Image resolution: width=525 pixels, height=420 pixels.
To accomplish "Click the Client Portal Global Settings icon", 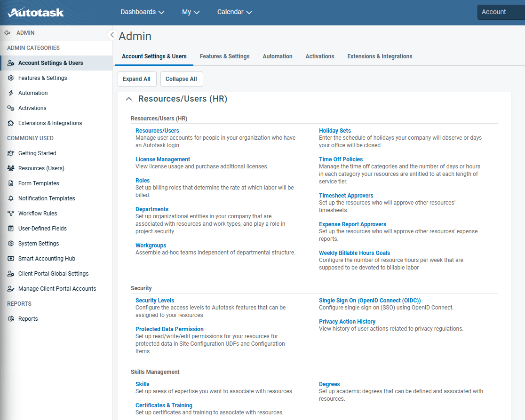I will point(11,274).
